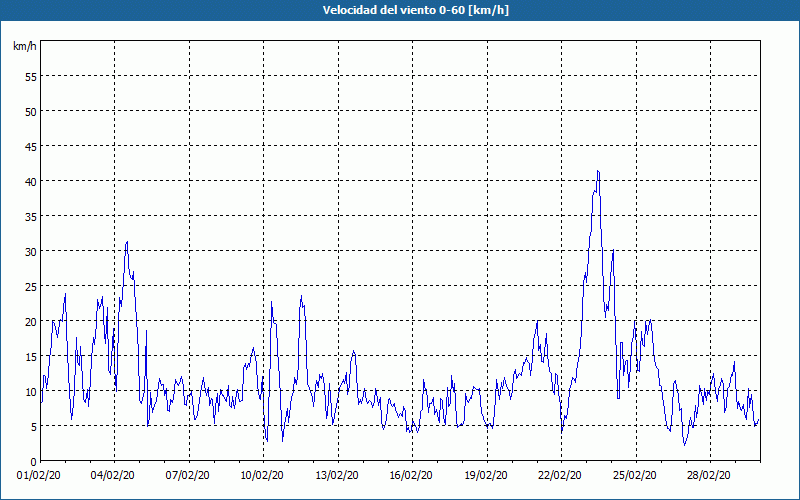800x500 pixels.
Task: Click the y-axis value 35
Action: coord(31,216)
